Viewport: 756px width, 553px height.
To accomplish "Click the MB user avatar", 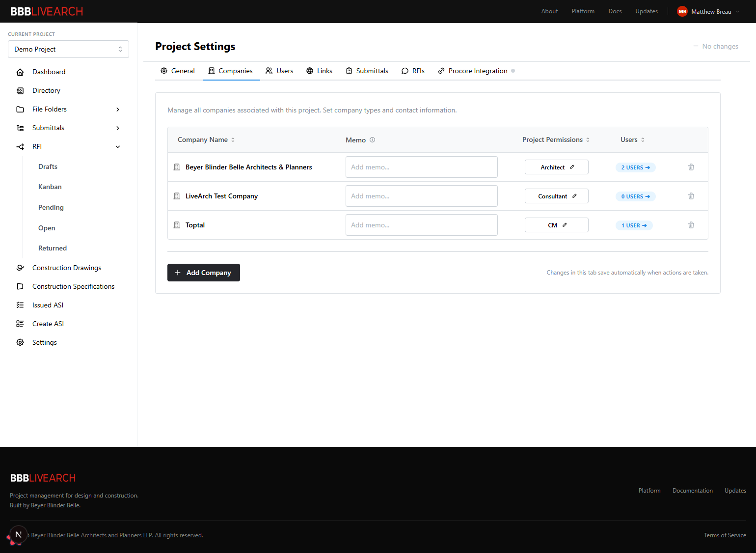I will coord(682,11).
